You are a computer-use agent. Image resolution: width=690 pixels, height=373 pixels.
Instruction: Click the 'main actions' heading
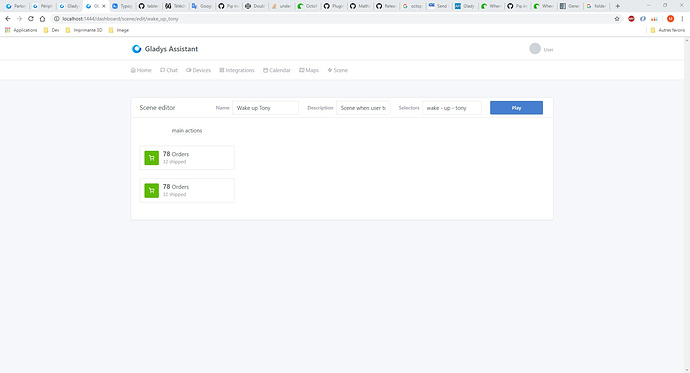187,131
